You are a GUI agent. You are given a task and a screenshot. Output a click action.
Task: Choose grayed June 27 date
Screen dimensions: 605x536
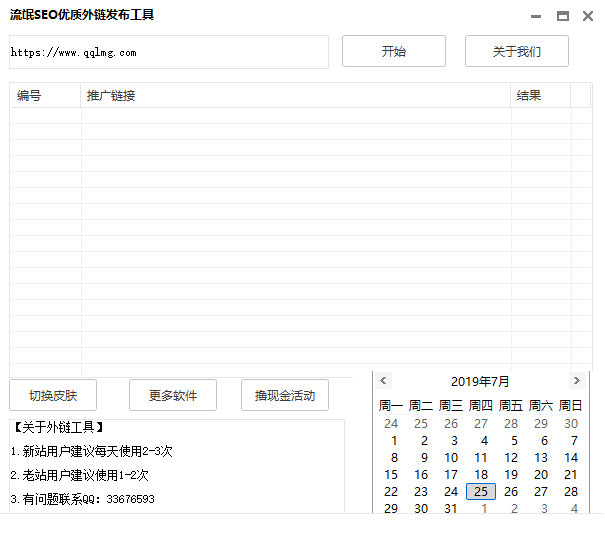point(481,423)
